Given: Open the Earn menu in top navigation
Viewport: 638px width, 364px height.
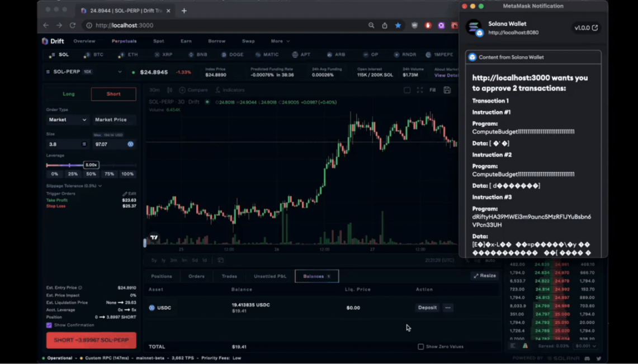Looking at the screenshot, I should pos(186,41).
